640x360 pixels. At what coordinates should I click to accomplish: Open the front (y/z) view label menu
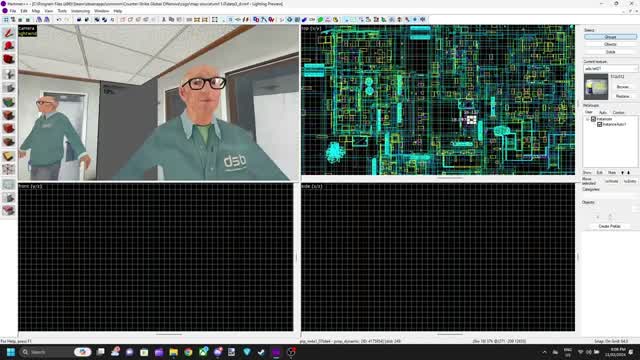30,186
